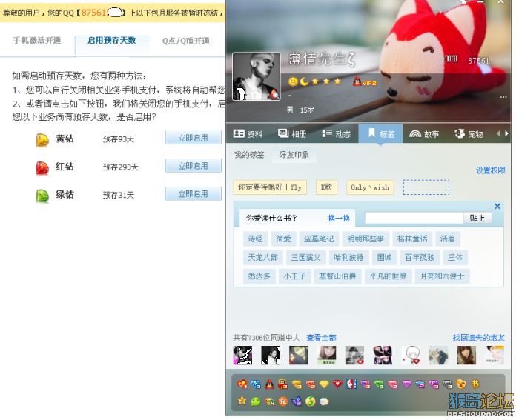Click the green WeChat bubble icon

256,401
